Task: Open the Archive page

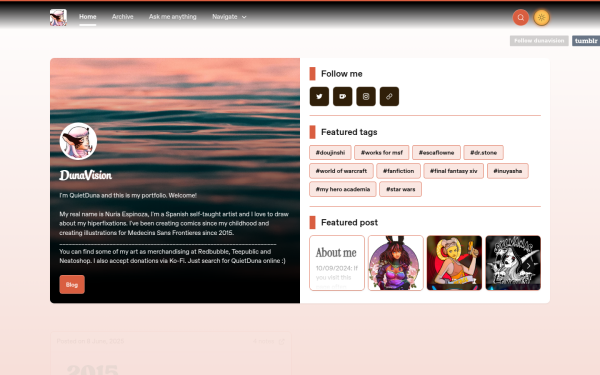Action: click(122, 17)
